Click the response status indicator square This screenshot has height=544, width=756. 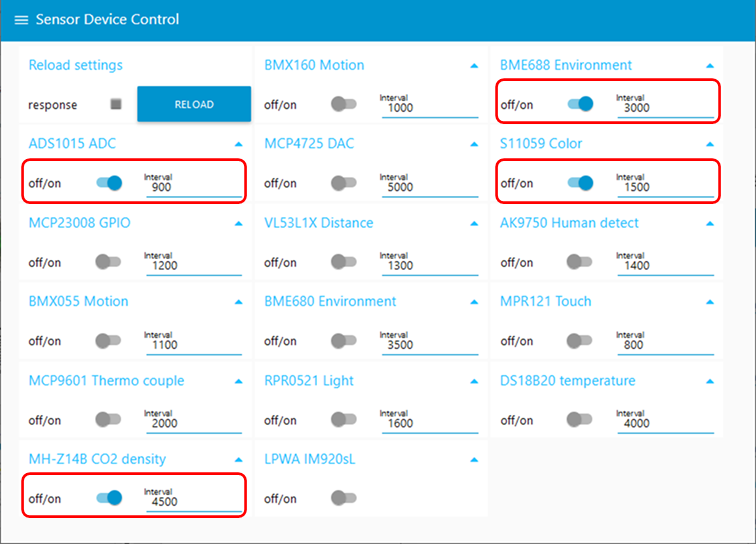click(116, 104)
